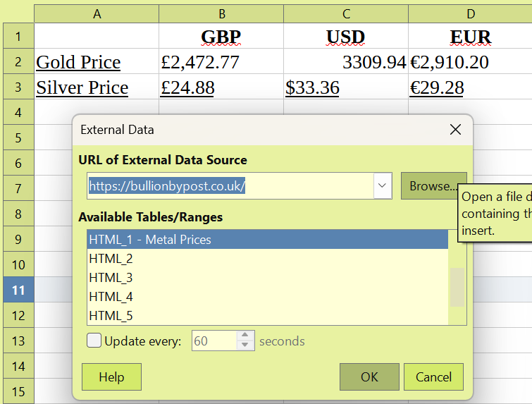The image size is (532, 404).
Task: Cancel the External Data dialog
Action: [x=433, y=377]
